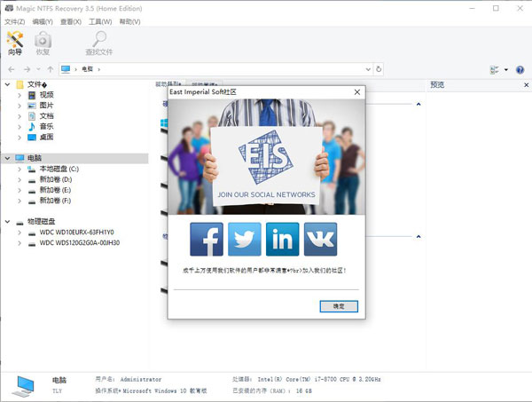Open recent locations dropdown arrow
The height and width of the screenshot is (402, 532).
click(38, 69)
